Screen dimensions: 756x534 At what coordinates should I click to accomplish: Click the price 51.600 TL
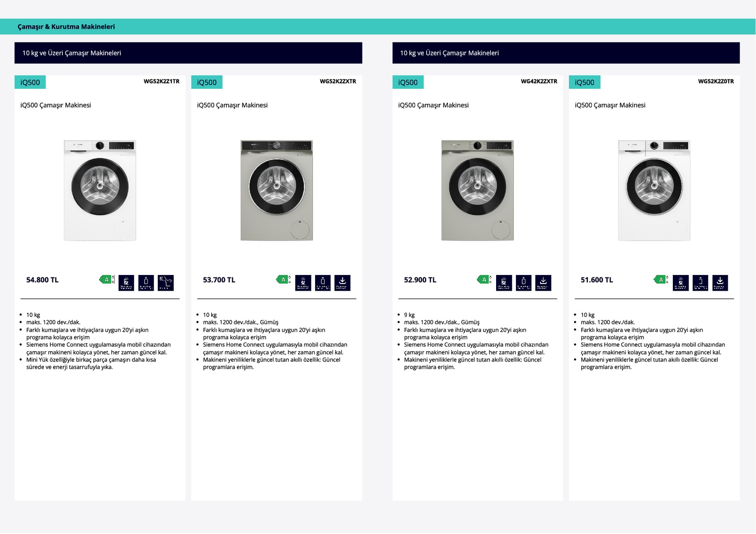click(597, 280)
